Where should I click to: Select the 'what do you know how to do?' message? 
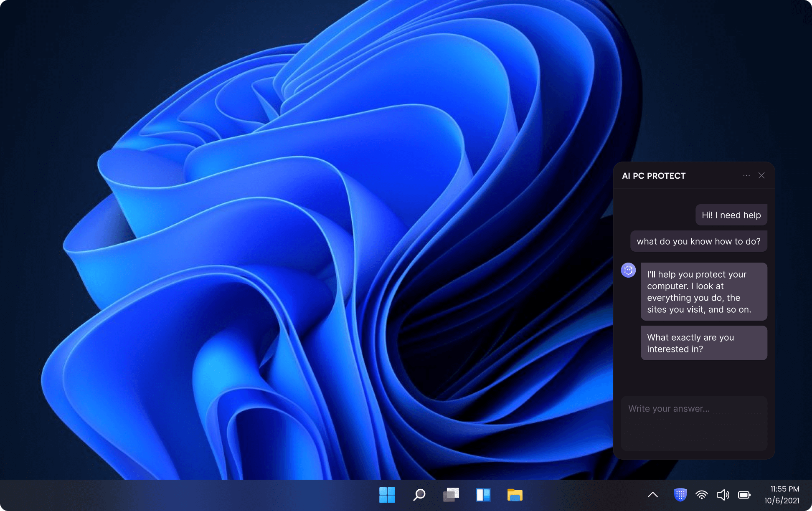pos(698,241)
